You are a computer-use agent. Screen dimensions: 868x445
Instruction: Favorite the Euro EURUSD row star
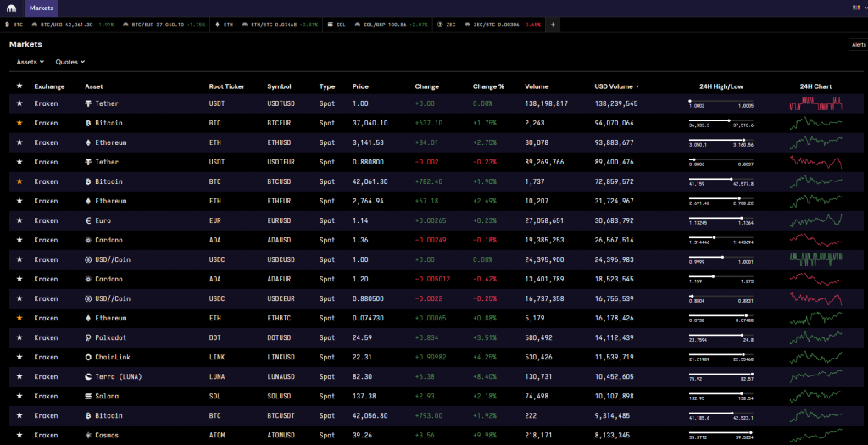19,220
